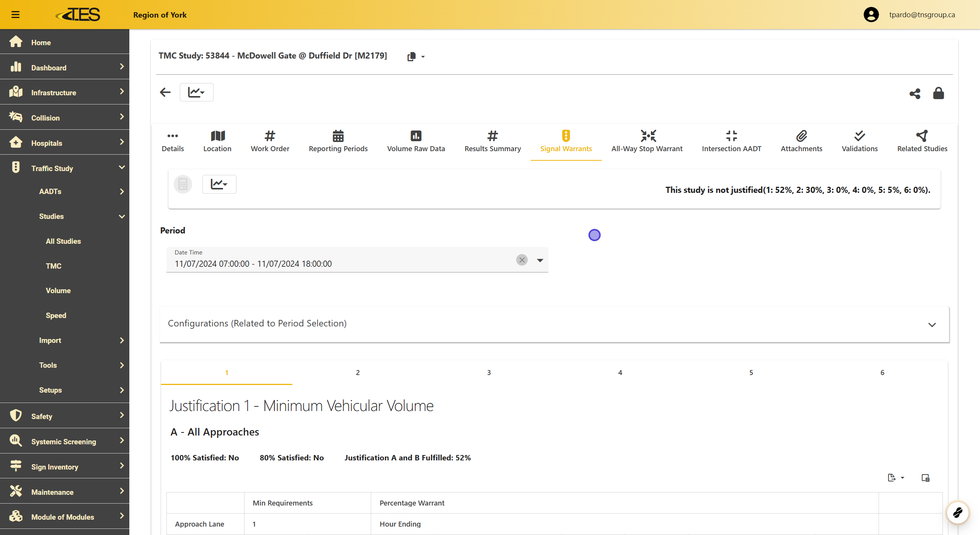The image size is (980, 535).
Task: Switch to the All-Way Stop Warrant tab
Action: [x=647, y=141]
